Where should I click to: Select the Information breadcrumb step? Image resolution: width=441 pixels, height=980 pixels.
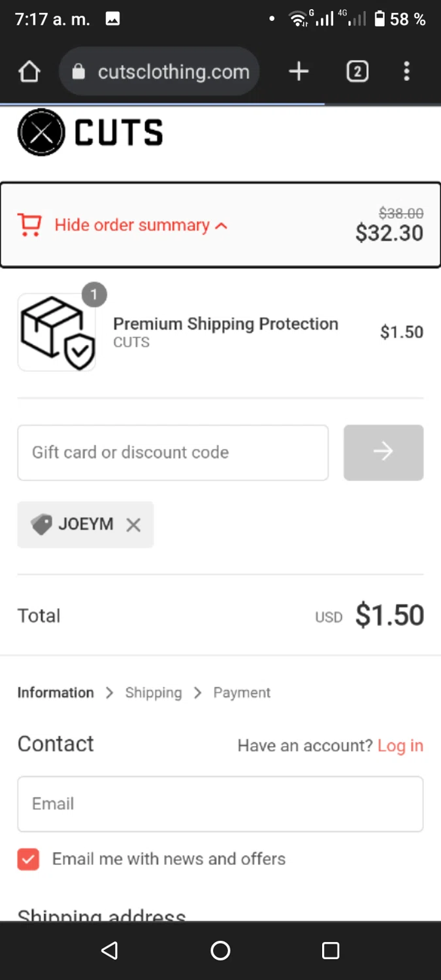click(56, 693)
